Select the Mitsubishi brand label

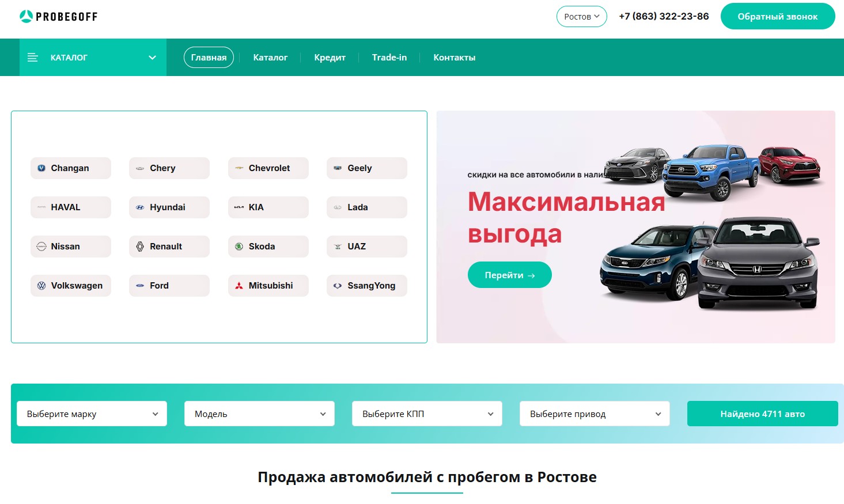coord(271,286)
